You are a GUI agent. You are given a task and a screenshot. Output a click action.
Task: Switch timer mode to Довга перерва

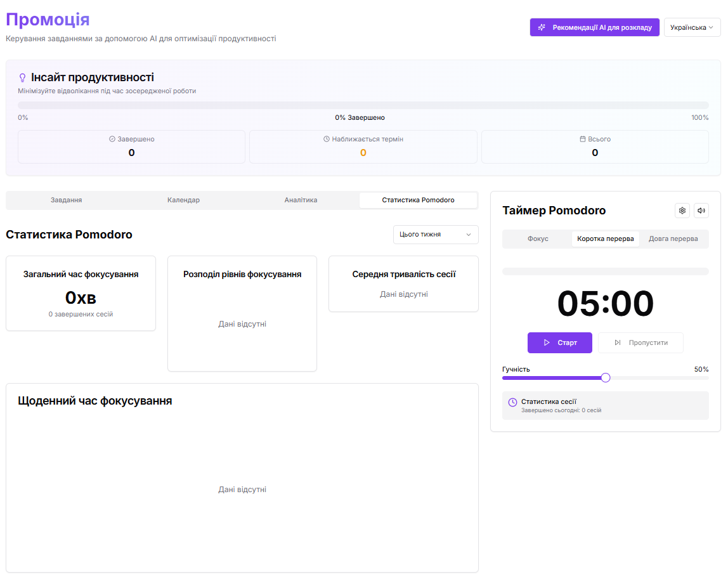[x=673, y=239]
